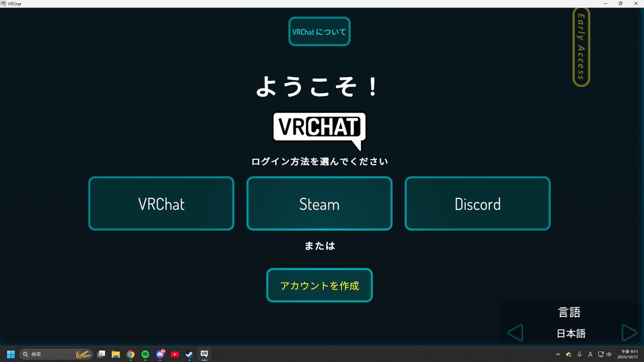The image size is (644, 362).
Task: Click the speaker icon to adjust volume
Action: (609, 354)
